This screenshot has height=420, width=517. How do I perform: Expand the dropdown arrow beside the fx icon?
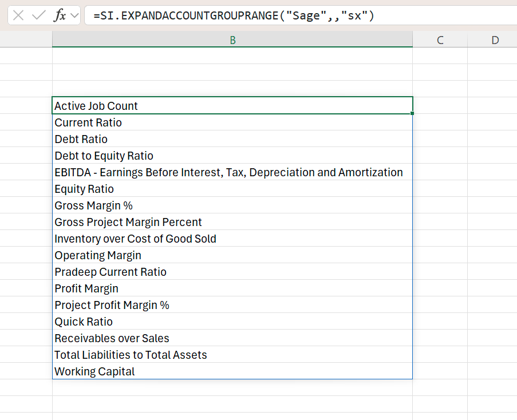75,15
